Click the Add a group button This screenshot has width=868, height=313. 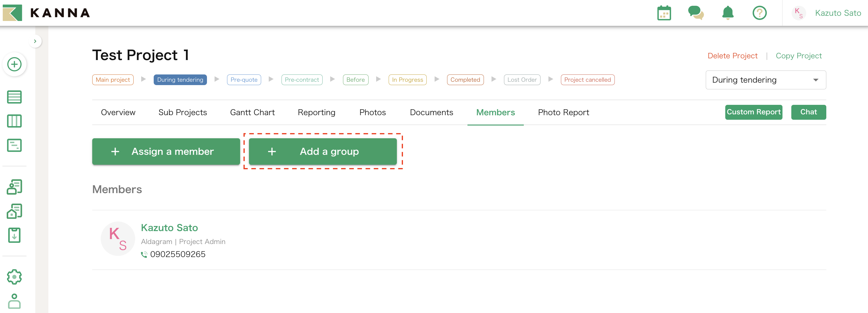click(x=323, y=151)
